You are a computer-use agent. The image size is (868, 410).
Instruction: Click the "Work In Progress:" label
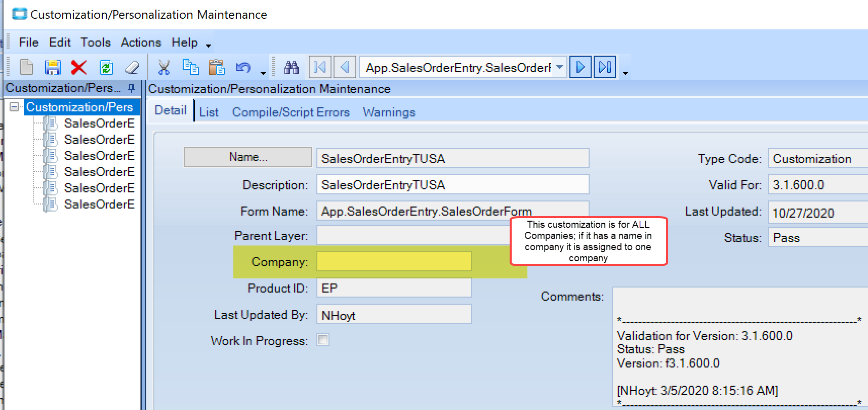tap(259, 341)
